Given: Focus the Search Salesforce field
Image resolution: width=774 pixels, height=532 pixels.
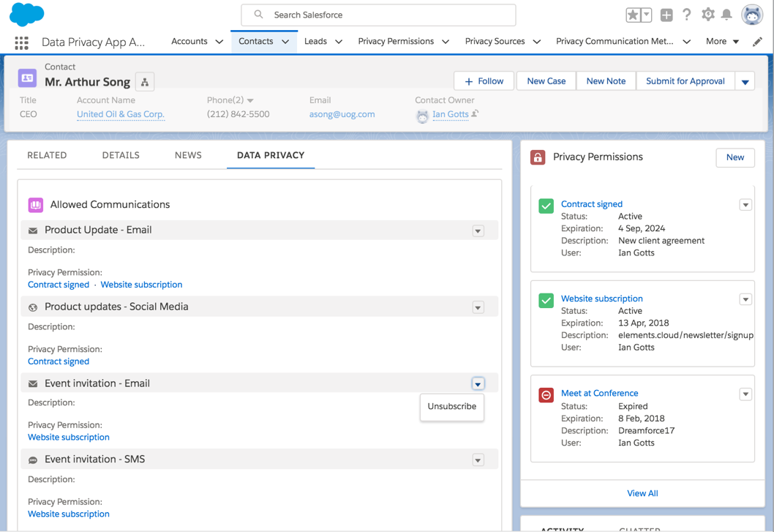Looking at the screenshot, I should (379, 15).
